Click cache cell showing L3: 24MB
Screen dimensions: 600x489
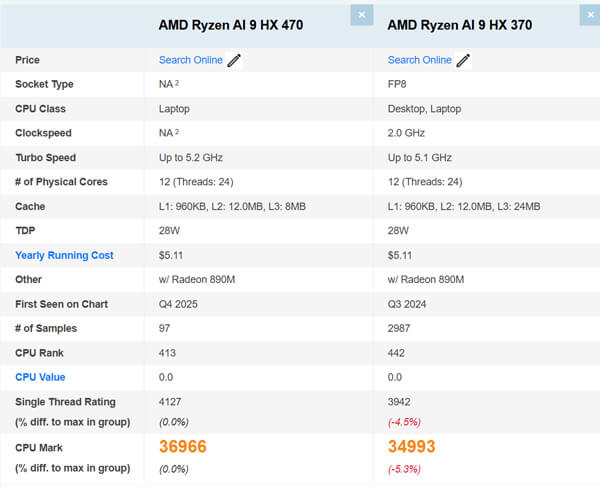click(x=464, y=207)
